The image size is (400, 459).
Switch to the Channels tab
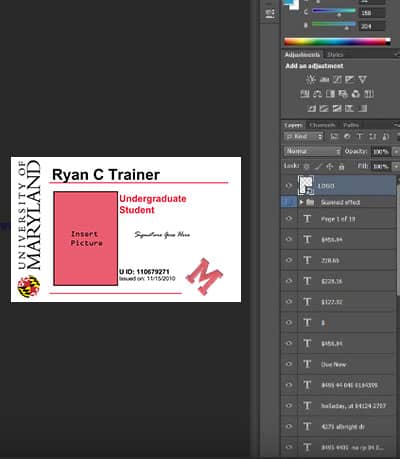tap(322, 125)
